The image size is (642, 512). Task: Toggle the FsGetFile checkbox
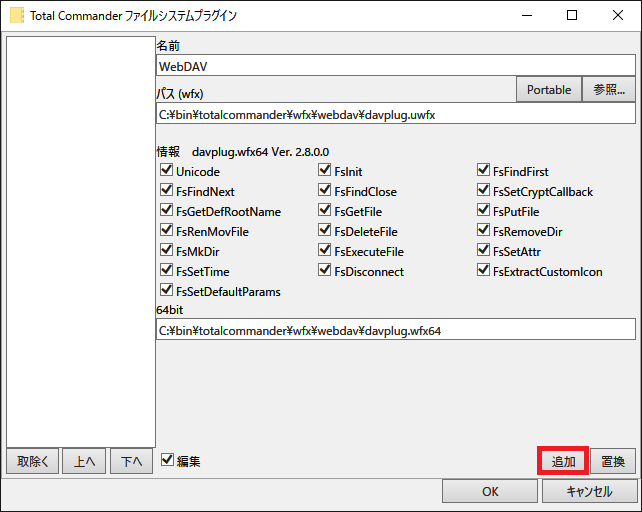coord(325,210)
